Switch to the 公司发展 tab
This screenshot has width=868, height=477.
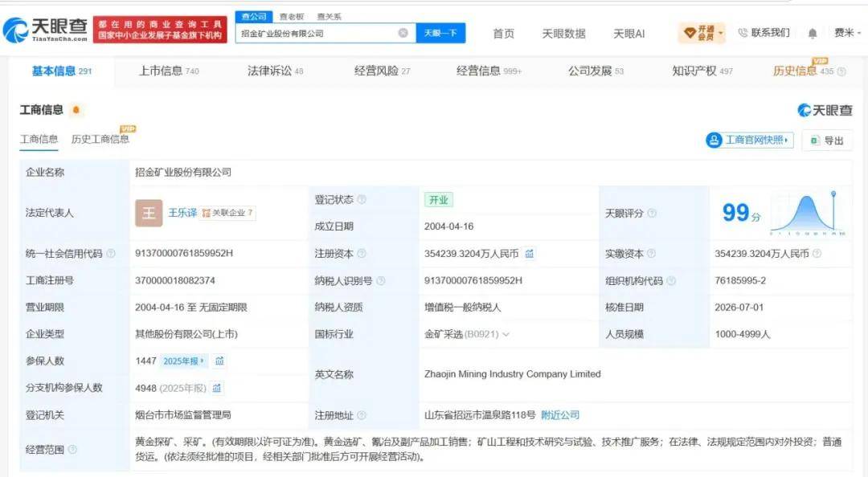click(596, 71)
